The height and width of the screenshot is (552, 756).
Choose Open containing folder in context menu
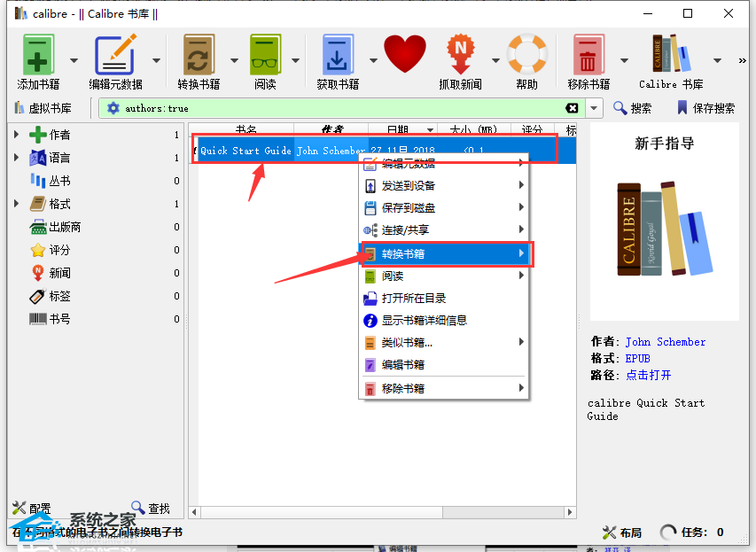(444, 298)
